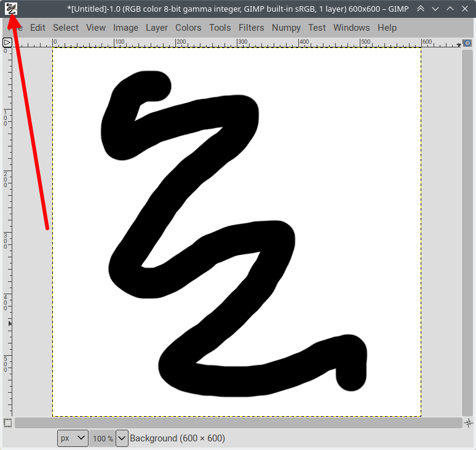
Task: Toggle Quick Mask button at bottom left
Action: (x=7, y=423)
